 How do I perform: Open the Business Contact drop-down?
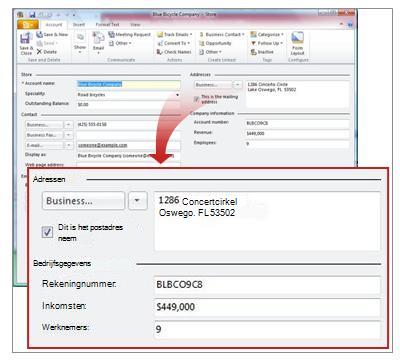point(222,34)
